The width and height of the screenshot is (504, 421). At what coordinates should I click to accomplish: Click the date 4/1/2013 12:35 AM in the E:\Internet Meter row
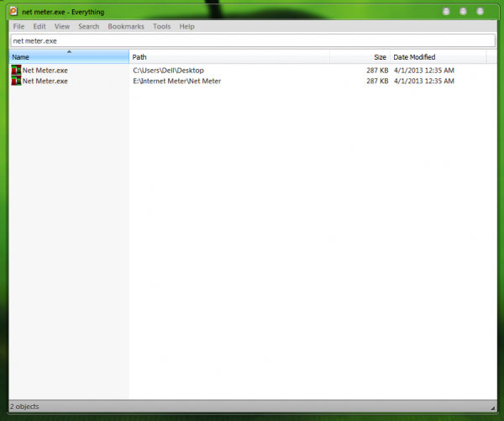(424, 81)
